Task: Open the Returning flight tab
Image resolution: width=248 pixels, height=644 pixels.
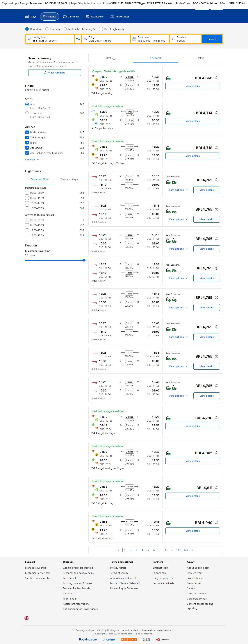Action: (x=69, y=180)
